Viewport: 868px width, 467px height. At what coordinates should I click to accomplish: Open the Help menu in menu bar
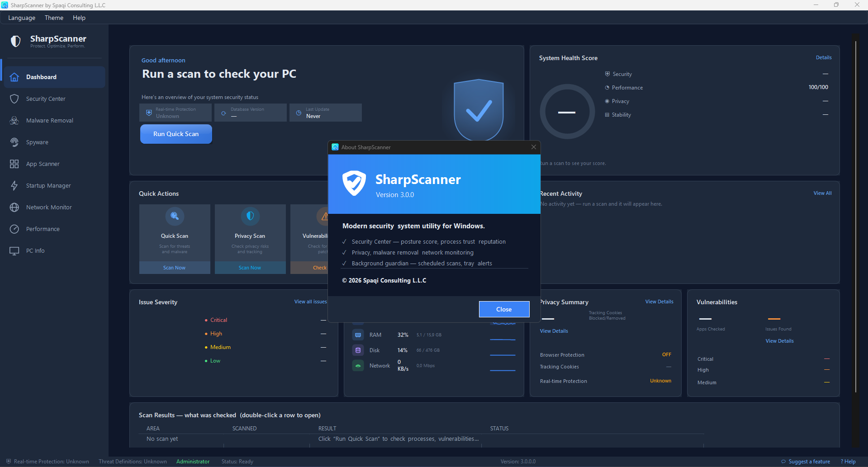point(79,18)
